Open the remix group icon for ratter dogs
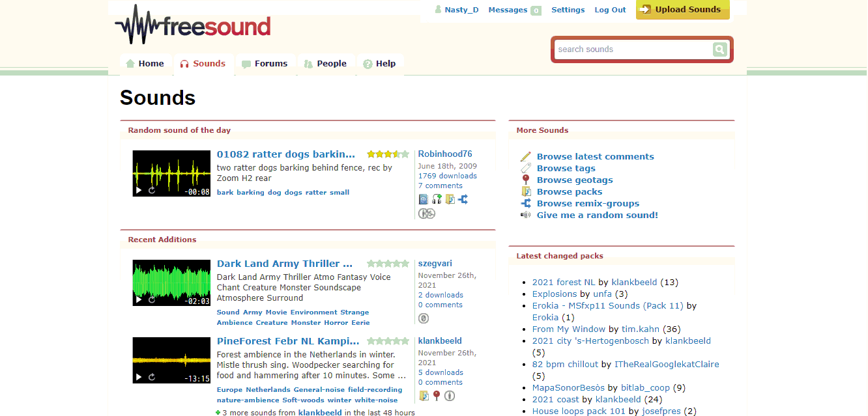 point(463,199)
